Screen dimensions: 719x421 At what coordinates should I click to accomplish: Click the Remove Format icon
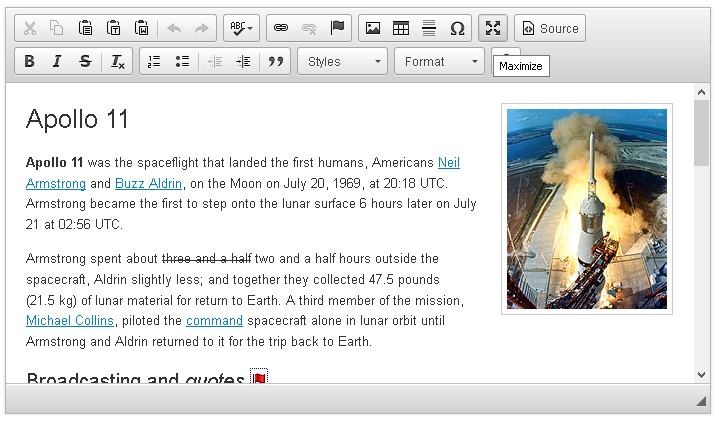click(117, 61)
